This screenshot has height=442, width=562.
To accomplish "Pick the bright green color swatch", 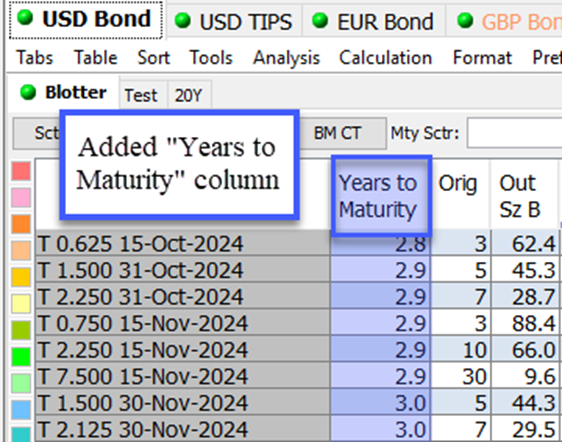I will (x=21, y=357).
